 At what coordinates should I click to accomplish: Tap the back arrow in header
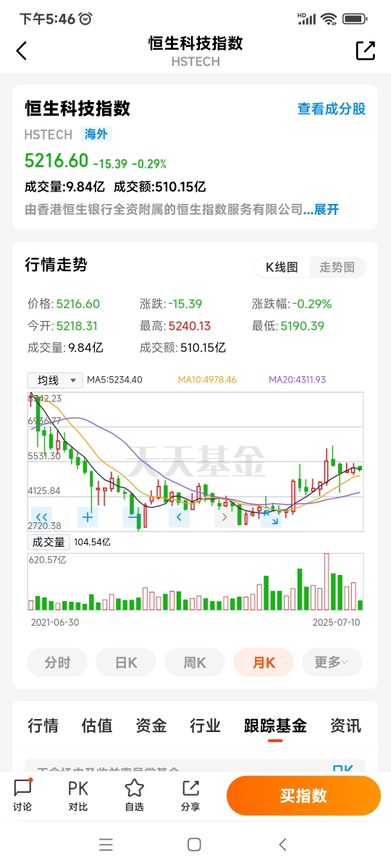point(22,51)
